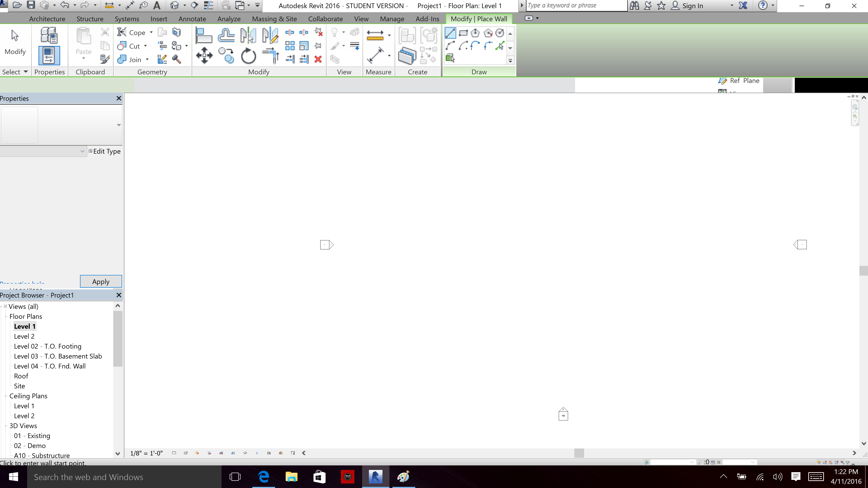Pick the Circle draw tool

pos(500,33)
